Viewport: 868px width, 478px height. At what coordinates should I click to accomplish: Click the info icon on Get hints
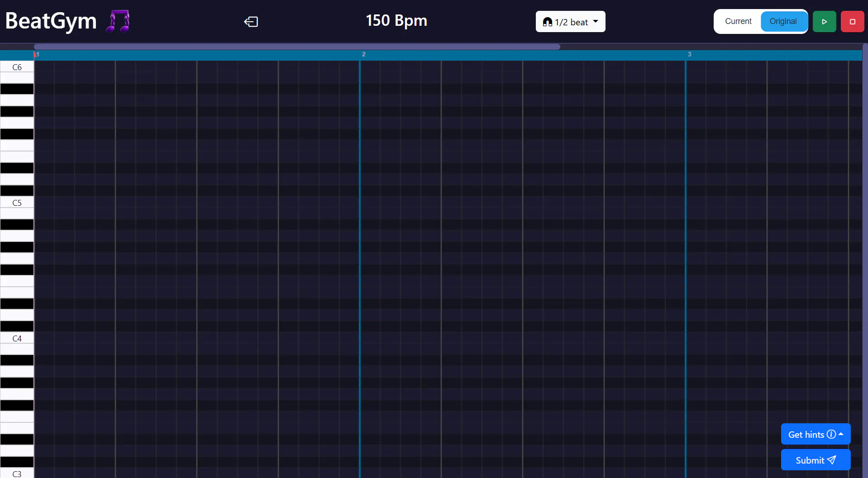tap(831, 434)
